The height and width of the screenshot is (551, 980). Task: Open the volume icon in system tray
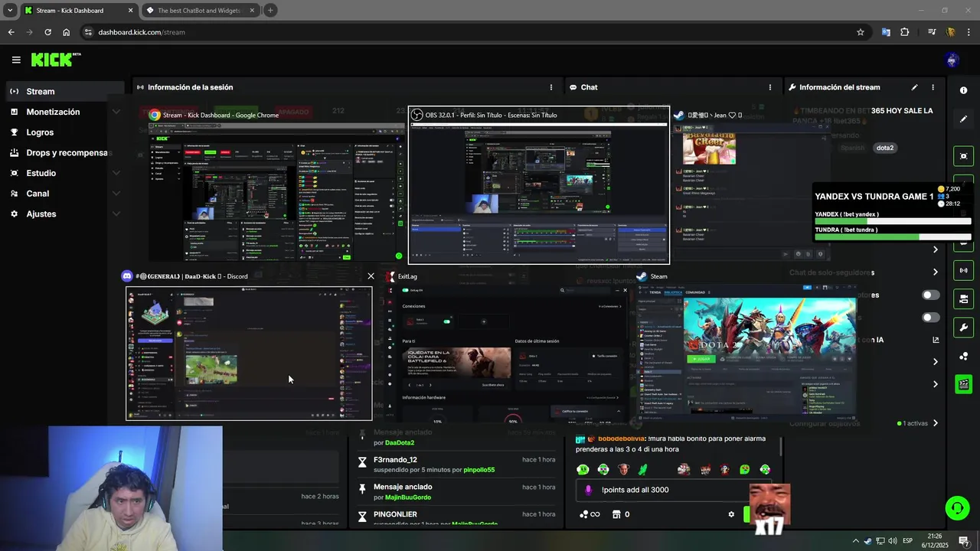coord(892,541)
